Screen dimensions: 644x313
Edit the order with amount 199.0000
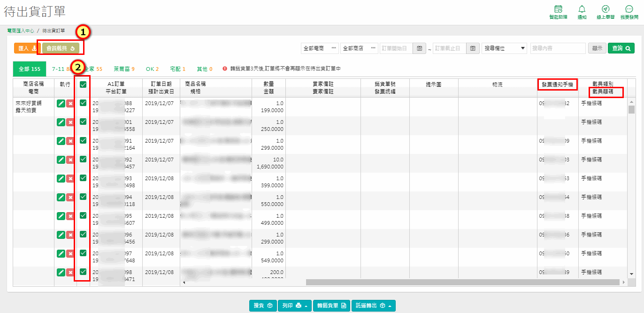coord(61,103)
